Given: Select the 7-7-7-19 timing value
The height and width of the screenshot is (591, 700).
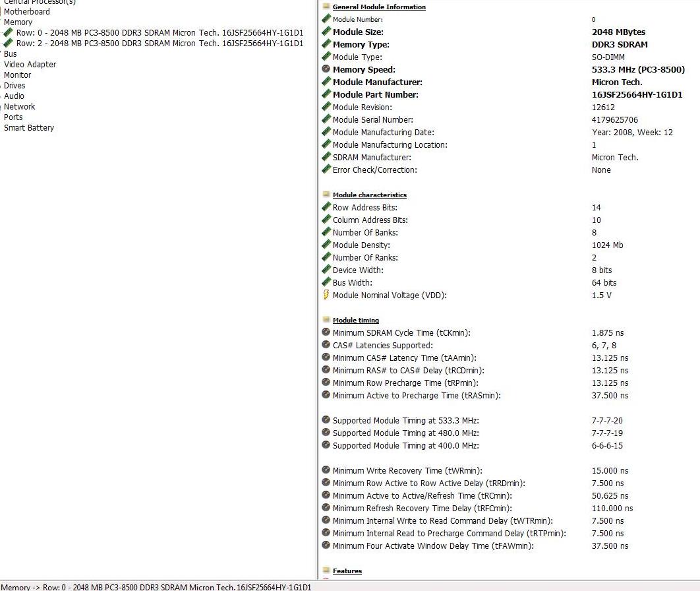Looking at the screenshot, I should 607,433.
